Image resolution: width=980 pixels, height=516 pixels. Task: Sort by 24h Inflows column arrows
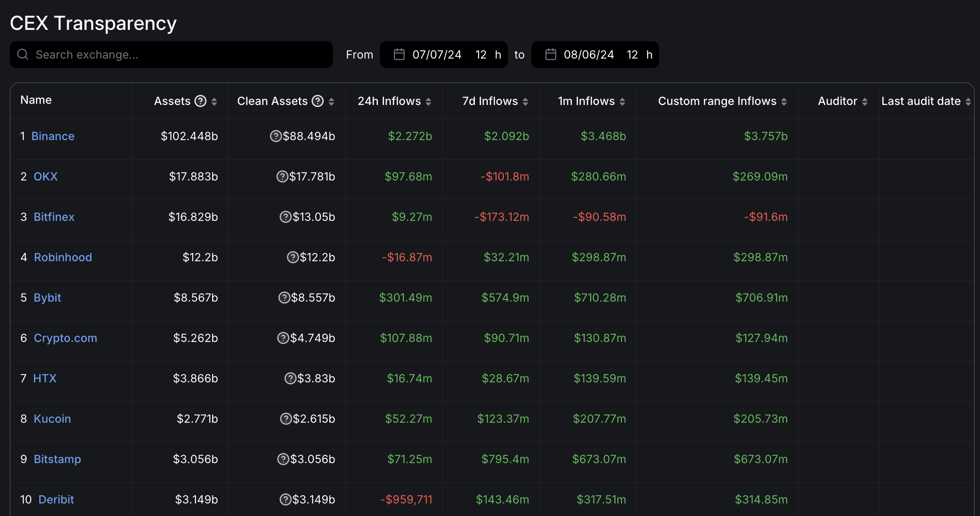click(428, 101)
